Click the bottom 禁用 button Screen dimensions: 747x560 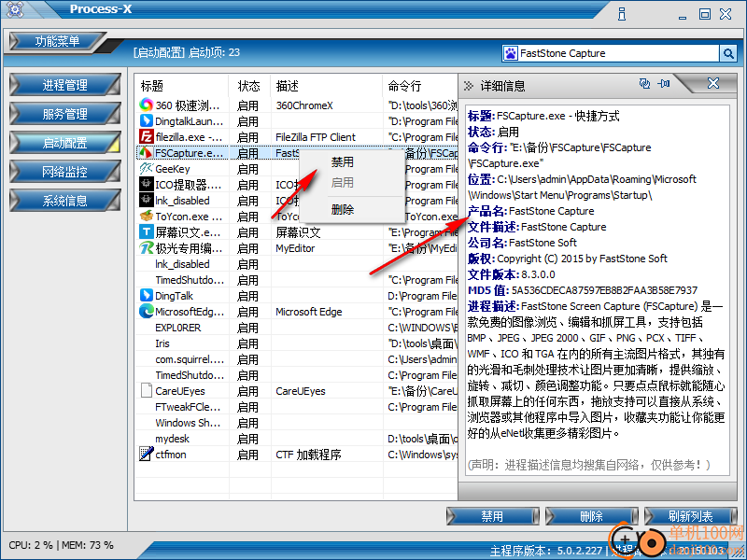(493, 516)
